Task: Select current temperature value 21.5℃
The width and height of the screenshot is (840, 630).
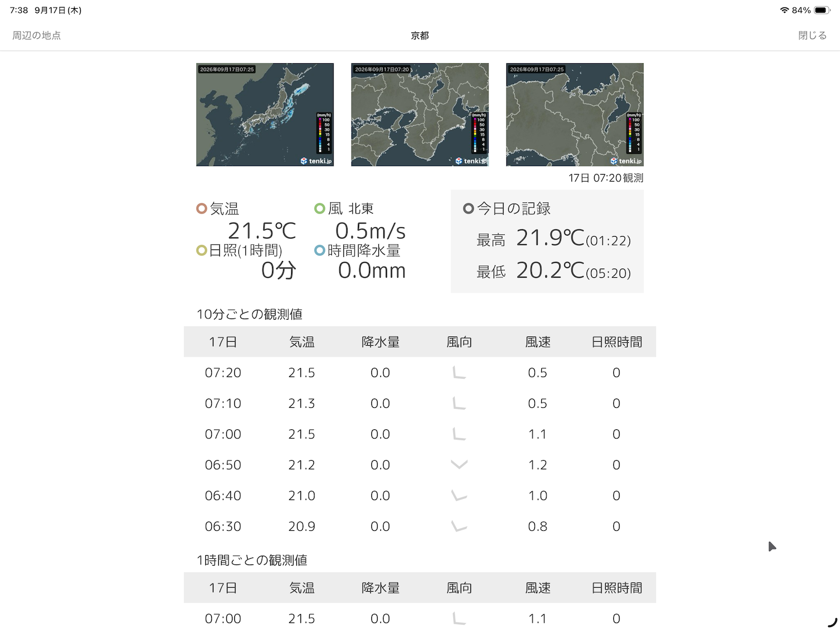Action: click(x=262, y=231)
